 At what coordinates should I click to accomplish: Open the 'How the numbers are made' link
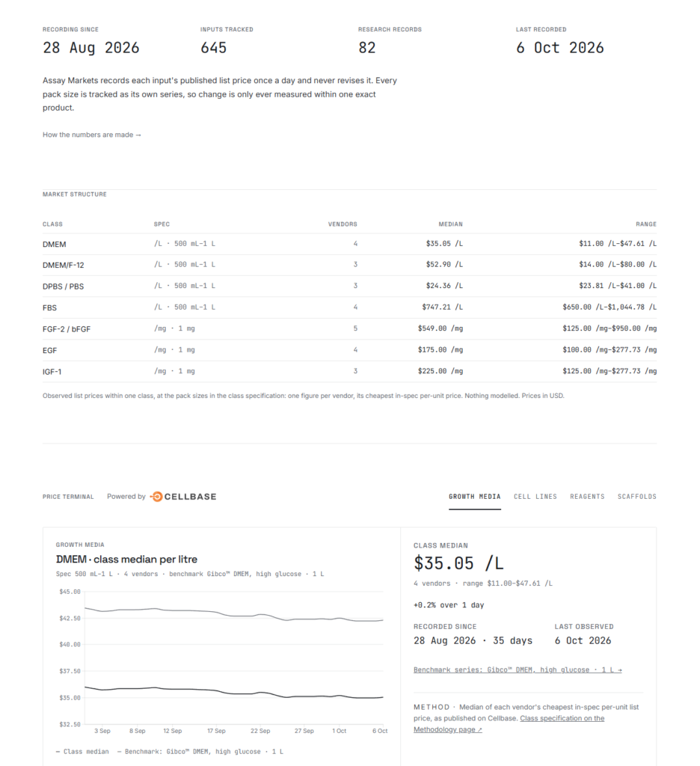[x=92, y=135]
